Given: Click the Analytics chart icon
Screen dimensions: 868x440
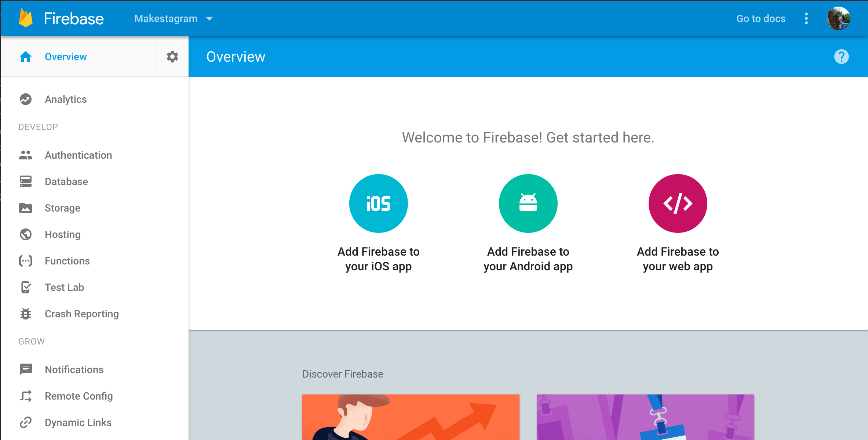Looking at the screenshot, I should tap(26, 99).
